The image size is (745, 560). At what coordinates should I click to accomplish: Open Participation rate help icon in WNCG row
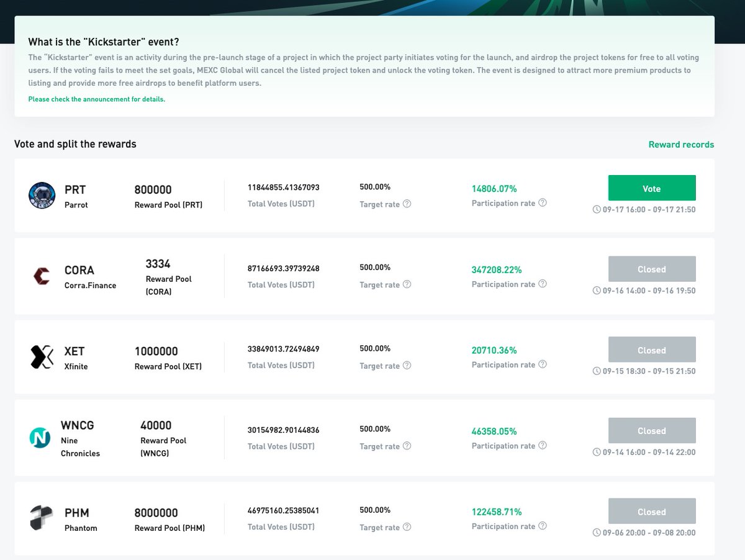(x=543, y=445)
